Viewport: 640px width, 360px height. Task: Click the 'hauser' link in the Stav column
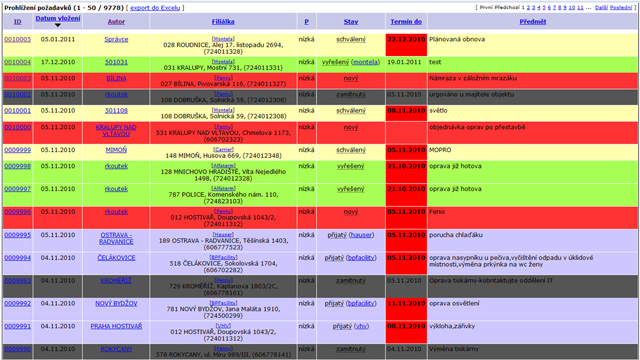point(361,235)
